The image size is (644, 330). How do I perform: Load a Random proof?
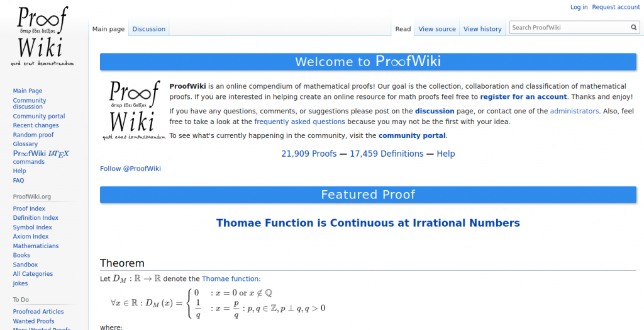(x=33, y=135)
